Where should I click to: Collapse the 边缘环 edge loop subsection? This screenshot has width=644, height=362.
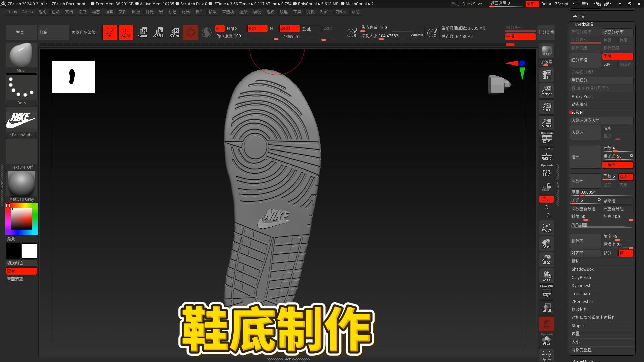point(578,113)
